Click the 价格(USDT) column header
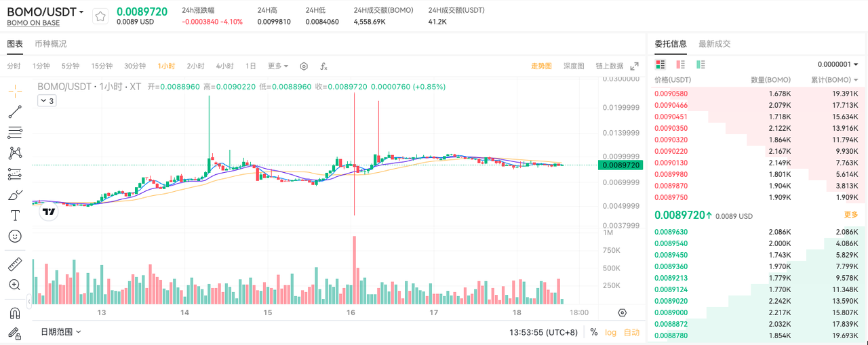The height and width of the screenshot is (345, 868). [x=673, y=80]
